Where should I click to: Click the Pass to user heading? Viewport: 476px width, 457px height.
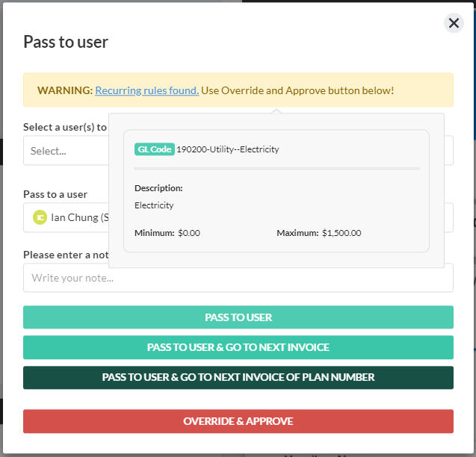pyautogui.click(x=66, y=42)
